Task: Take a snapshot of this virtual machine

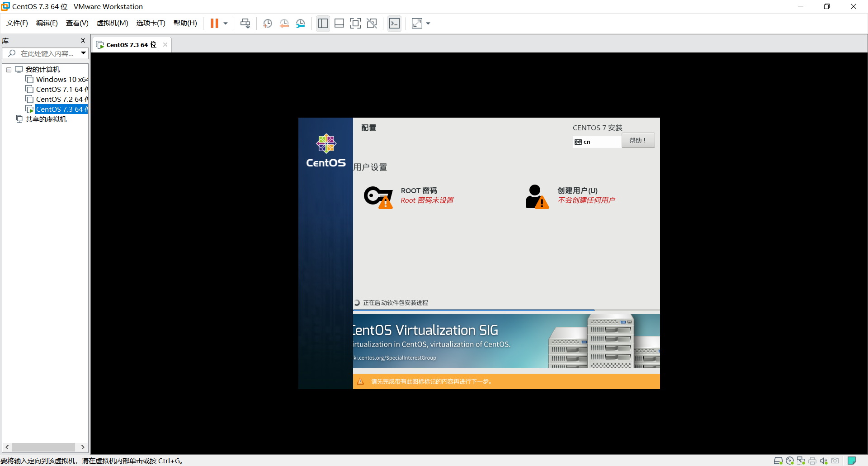Action: (268, 24)
